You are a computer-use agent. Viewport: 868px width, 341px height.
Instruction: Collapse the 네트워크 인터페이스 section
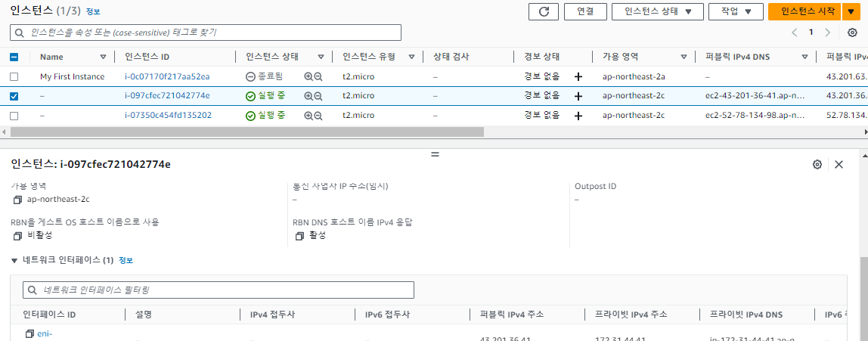(15, 260)
